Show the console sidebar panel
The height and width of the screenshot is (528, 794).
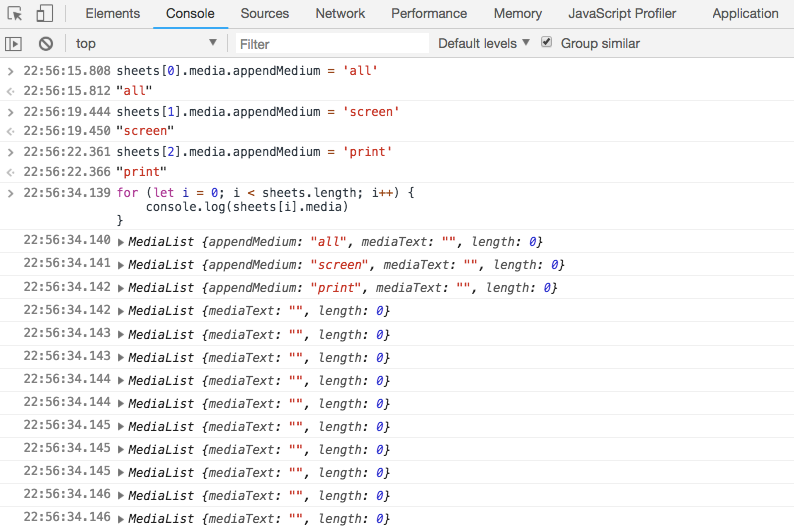pos(14,44)
